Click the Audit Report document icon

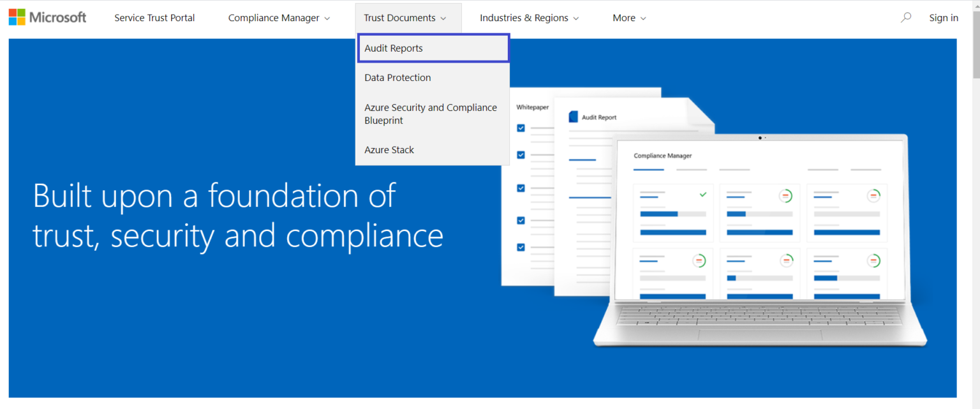572,117
